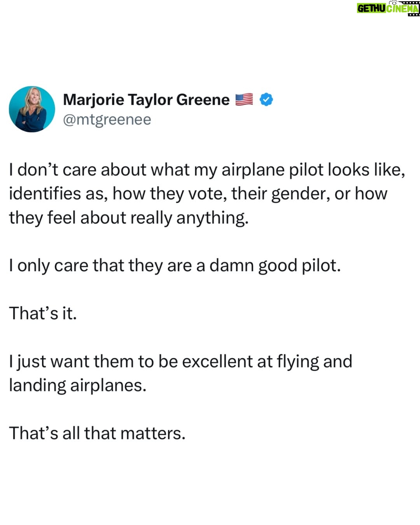420x525 pixels.
Task: Click the line "That's it."
Action: [43, 313]
